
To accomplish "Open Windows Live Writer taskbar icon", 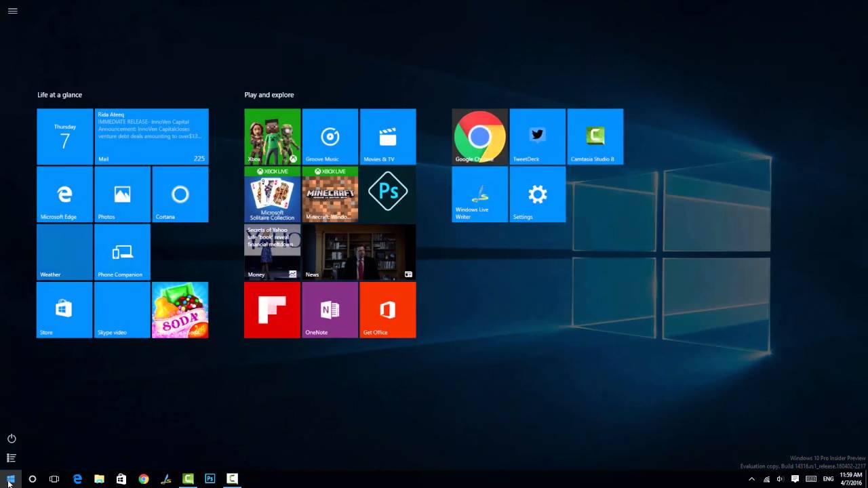I will click(x=166, y=479).
